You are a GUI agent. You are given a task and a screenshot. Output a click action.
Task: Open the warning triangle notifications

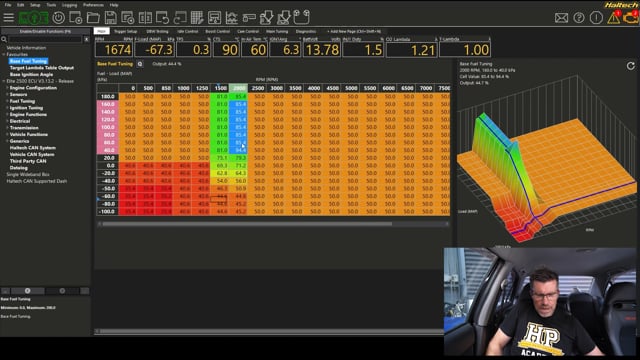click(613, 18)
